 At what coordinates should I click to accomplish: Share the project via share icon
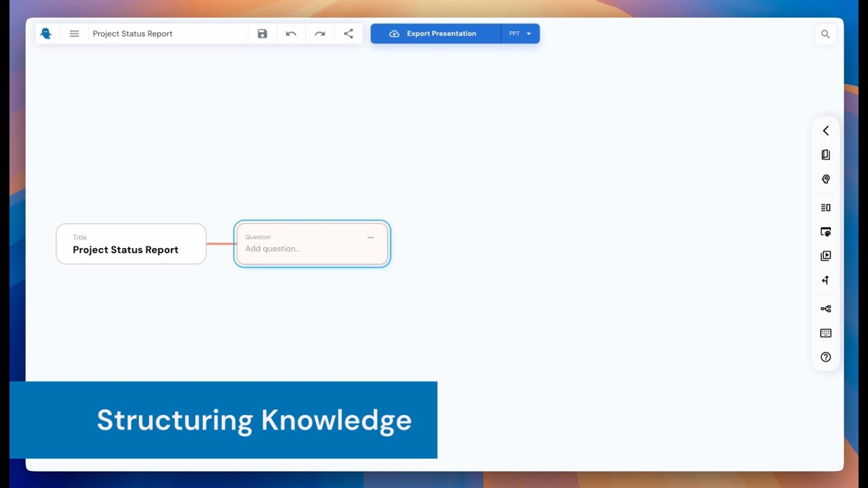[349, 34]
